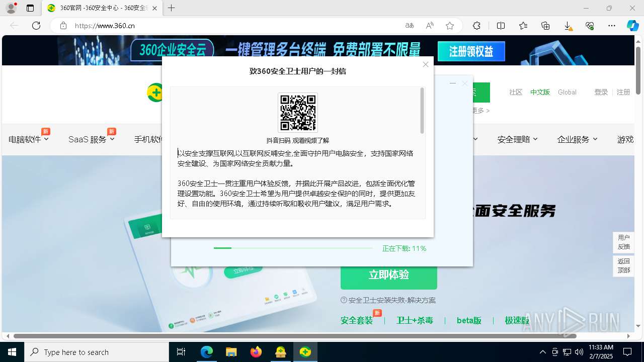Expand the 电脑软件 menu
This screenshot has width=644, height=362.
(29, 139)
